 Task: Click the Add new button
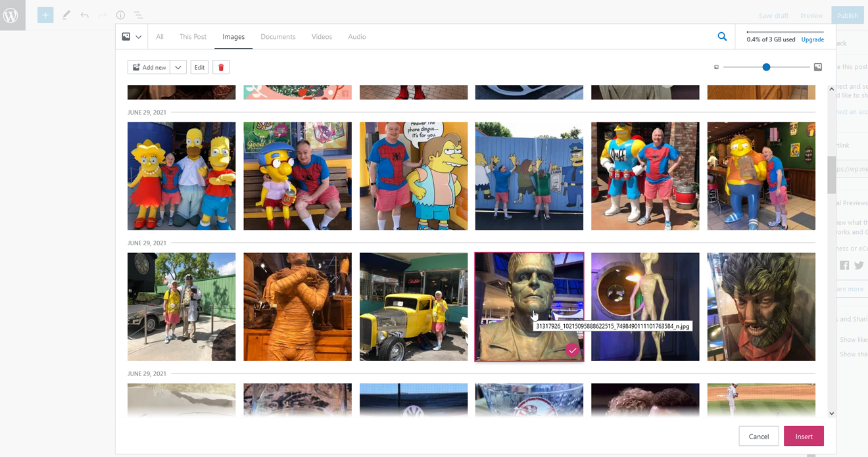(x=149, y=67)
